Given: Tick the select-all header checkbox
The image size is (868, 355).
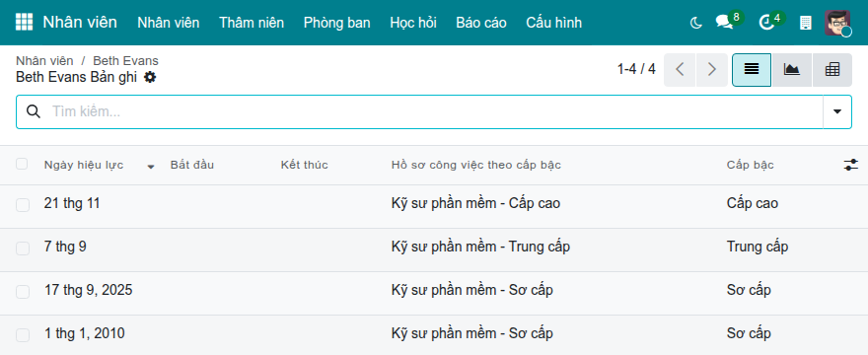Looking at the screenshot, I should pos(22,164).
